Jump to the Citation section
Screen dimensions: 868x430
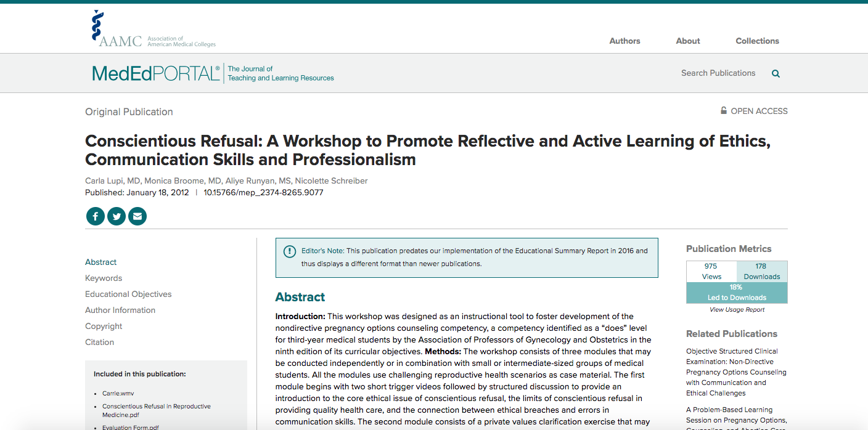point(100,342)
